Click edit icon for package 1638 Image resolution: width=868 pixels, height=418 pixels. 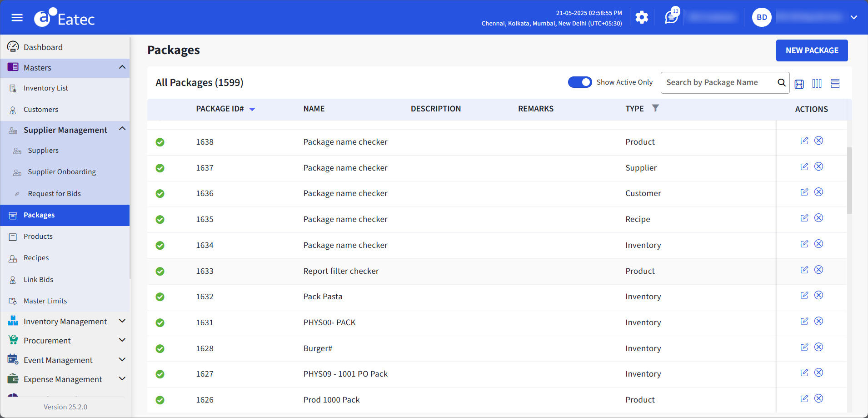tap(804, 141)
